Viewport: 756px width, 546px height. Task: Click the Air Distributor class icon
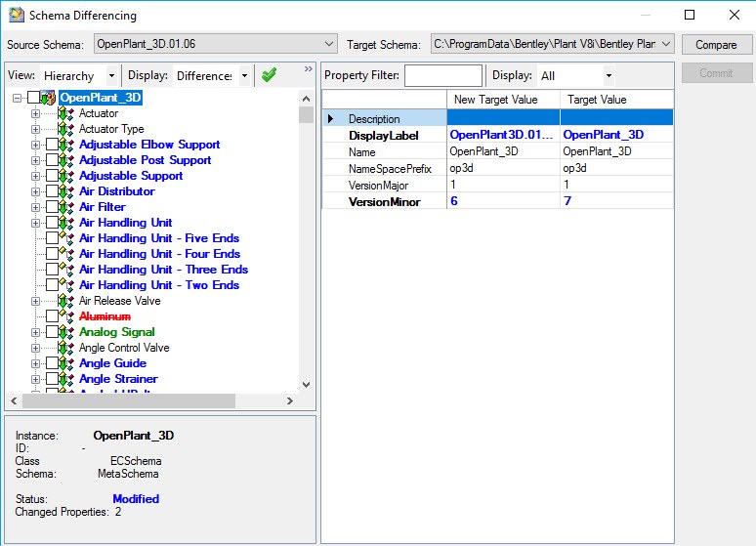pyautogui.click(x=65, y=191)
